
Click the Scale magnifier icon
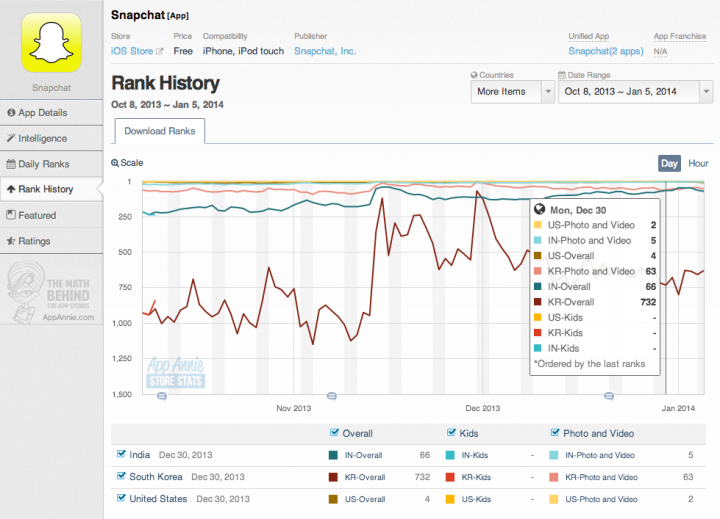coord(115,163)
